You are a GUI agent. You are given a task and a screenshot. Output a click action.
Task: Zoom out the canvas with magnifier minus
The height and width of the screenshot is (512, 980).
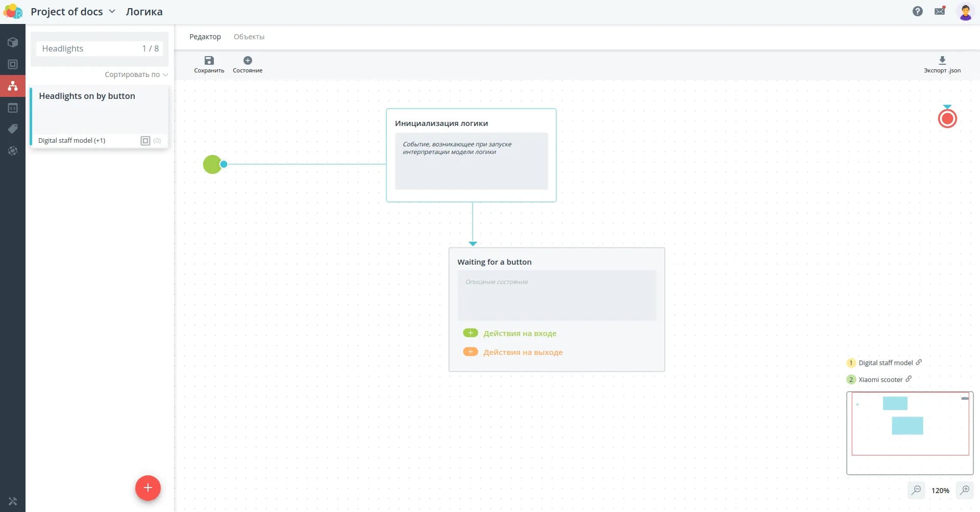916,490
